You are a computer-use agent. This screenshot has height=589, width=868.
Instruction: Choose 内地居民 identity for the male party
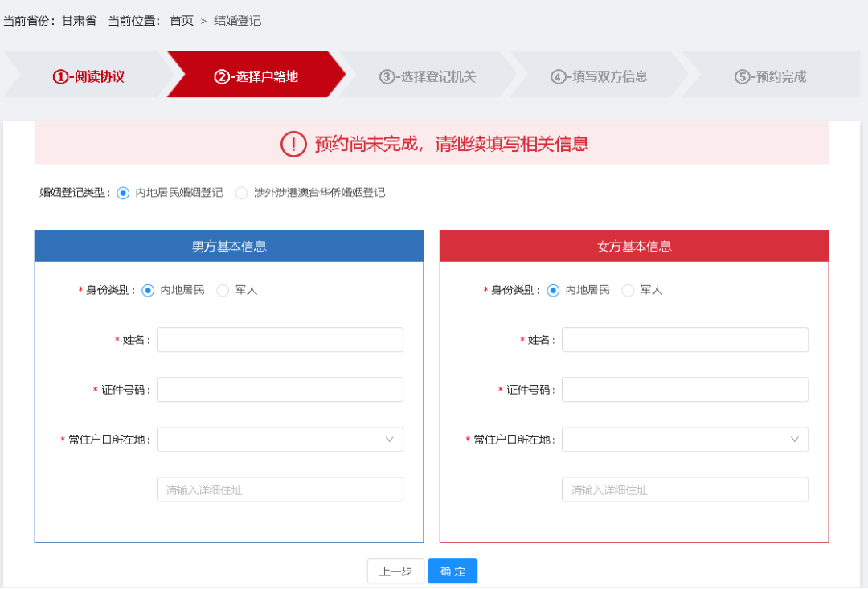pyautogui.click(x=148, y=291)
